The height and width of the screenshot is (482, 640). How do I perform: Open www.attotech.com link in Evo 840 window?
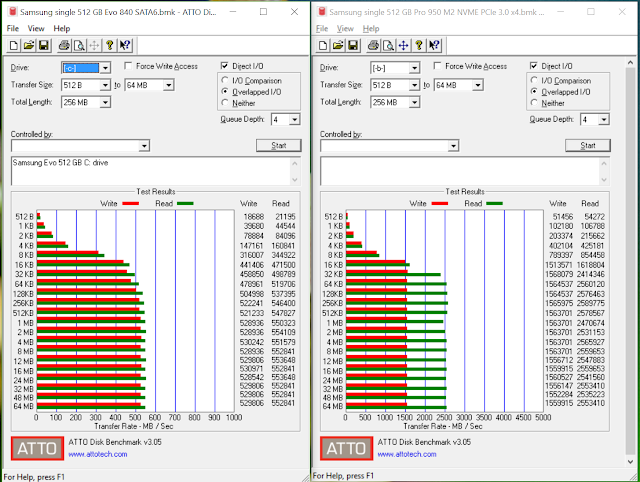click(x=98, y=454)
